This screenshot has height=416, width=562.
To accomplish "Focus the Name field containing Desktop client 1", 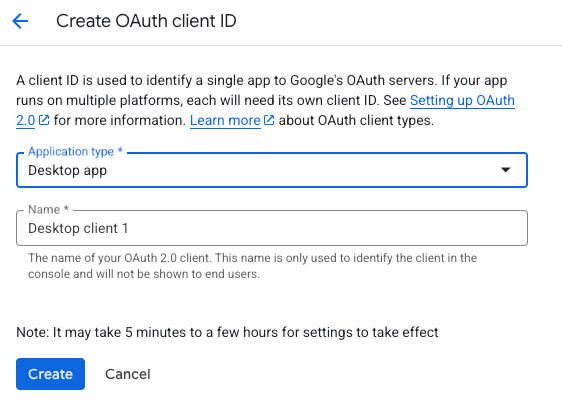I will click(272, 228).
